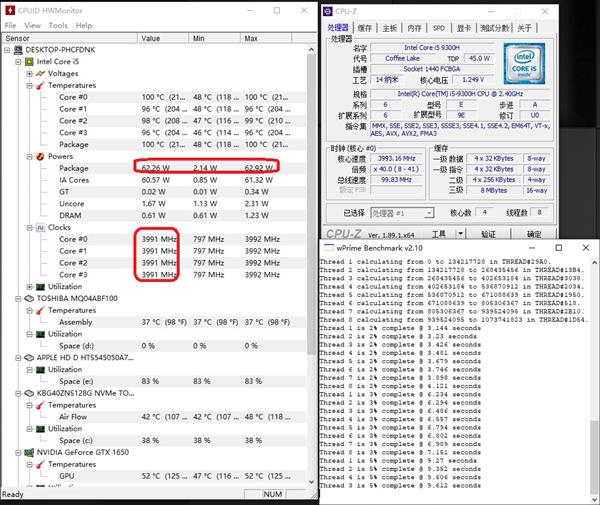Click the drive icon beside APPLE HDD
The image size is (600, 505).
29,358
